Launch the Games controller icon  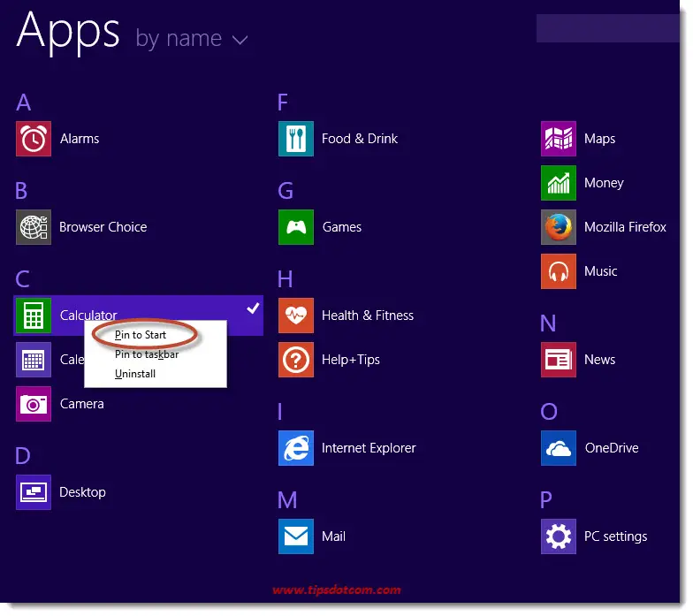pyautogui.click(x=296, y=227)
